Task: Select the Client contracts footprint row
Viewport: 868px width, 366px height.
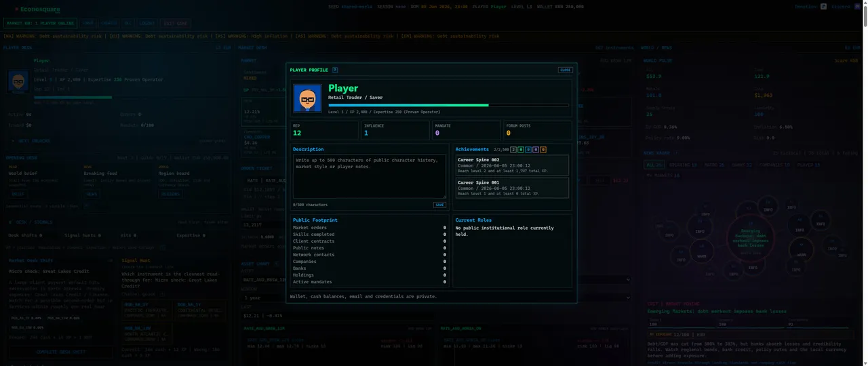Action: 370,241
